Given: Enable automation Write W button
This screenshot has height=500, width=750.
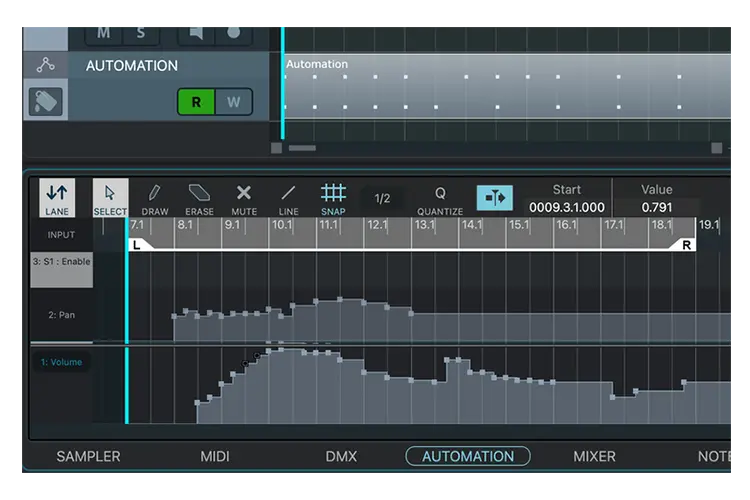Looking at the screenshot, I should click(233, 102).
